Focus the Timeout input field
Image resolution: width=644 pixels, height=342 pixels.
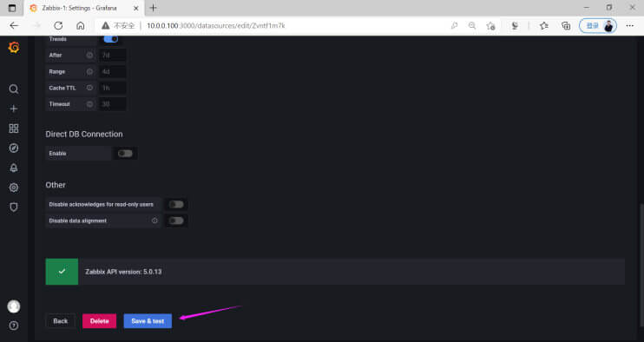coord(112,104)
